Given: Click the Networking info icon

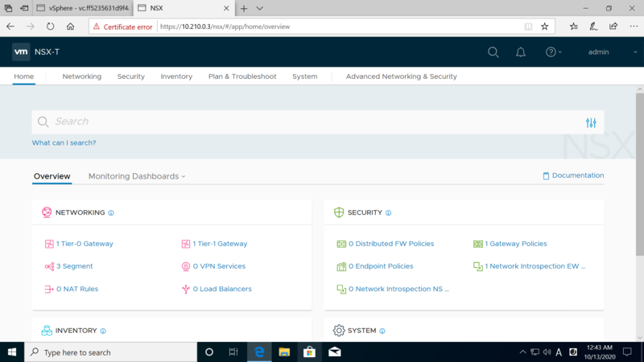Looking at the screenshot, I should click(x=111, y=213).
